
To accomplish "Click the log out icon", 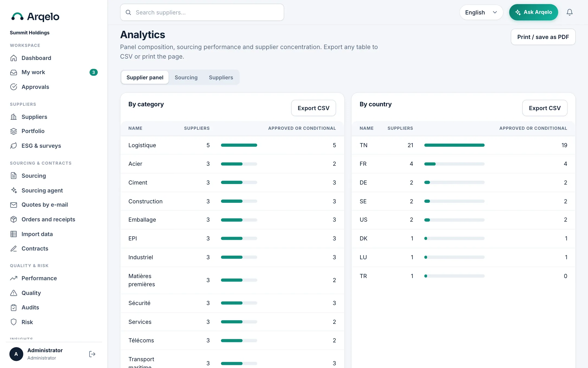I will (92, 354).
